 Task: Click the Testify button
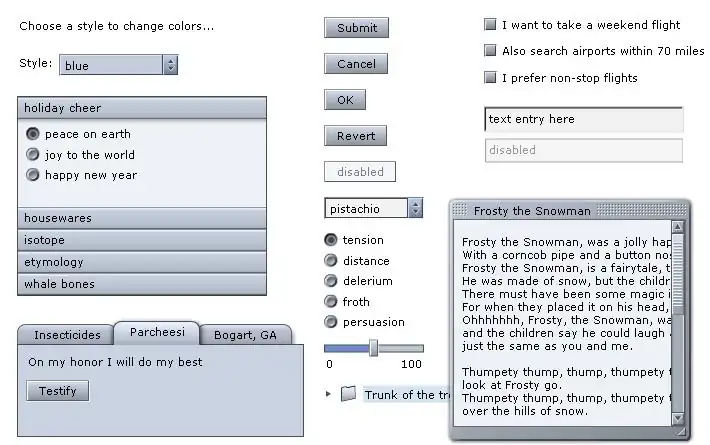[57, 391]
